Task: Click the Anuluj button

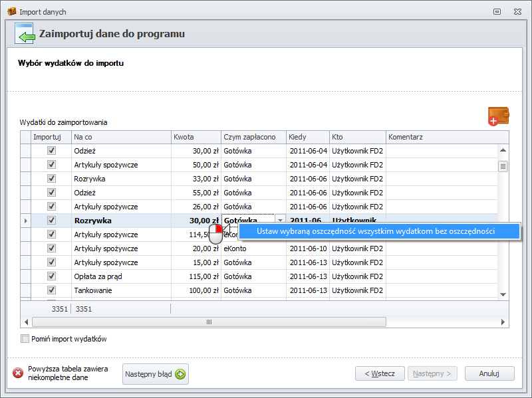Action: click(x=489, y=374)
